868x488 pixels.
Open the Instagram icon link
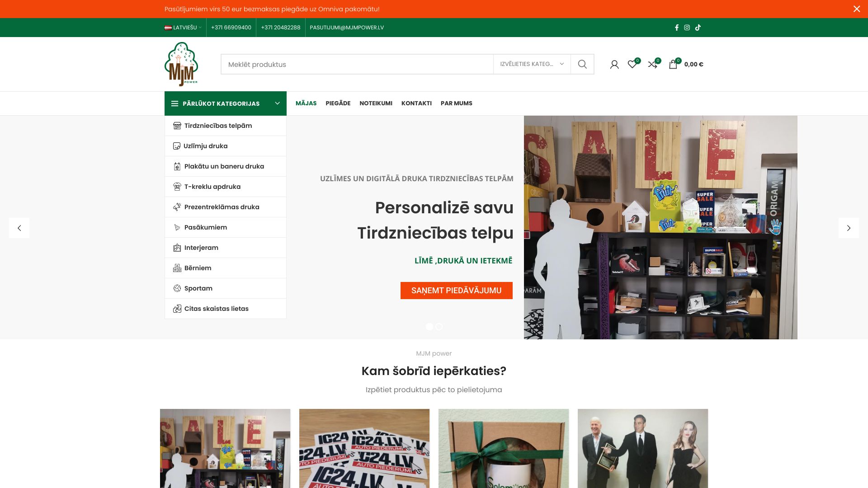coord(687,28)
